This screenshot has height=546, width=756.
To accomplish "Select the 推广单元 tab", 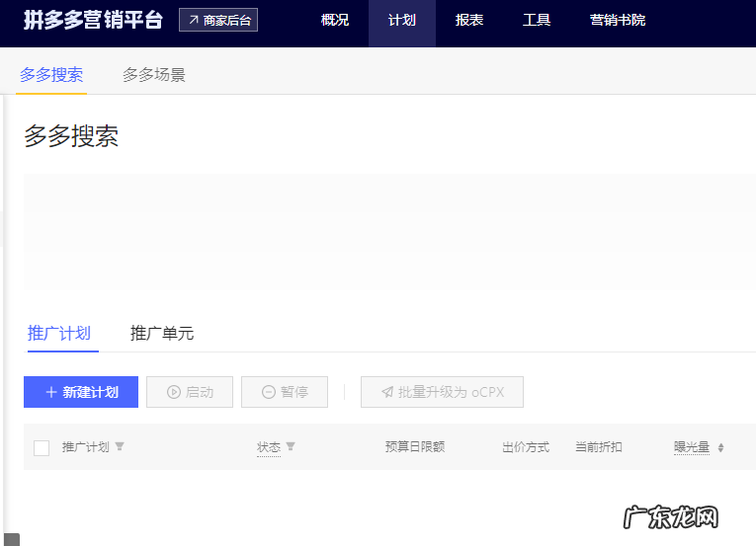I will (x=162, y=333).
